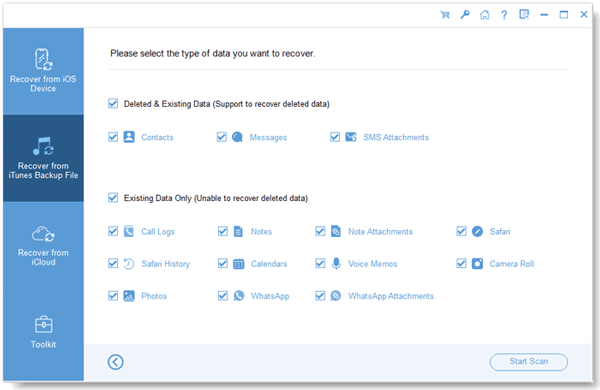Select the Recover from iOS Device tab
Viewport: 600px width, 390px height.
tap(43, 71)
